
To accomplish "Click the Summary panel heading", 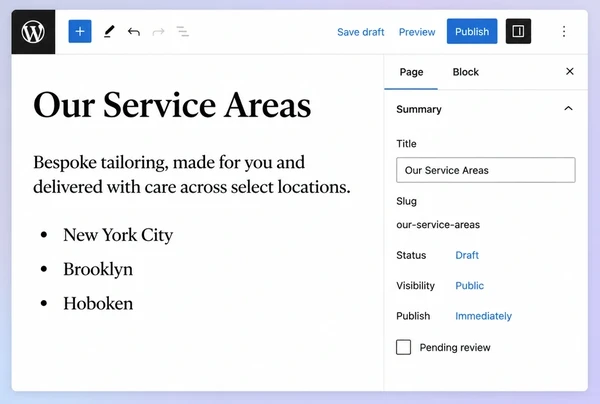I will 419,109.
